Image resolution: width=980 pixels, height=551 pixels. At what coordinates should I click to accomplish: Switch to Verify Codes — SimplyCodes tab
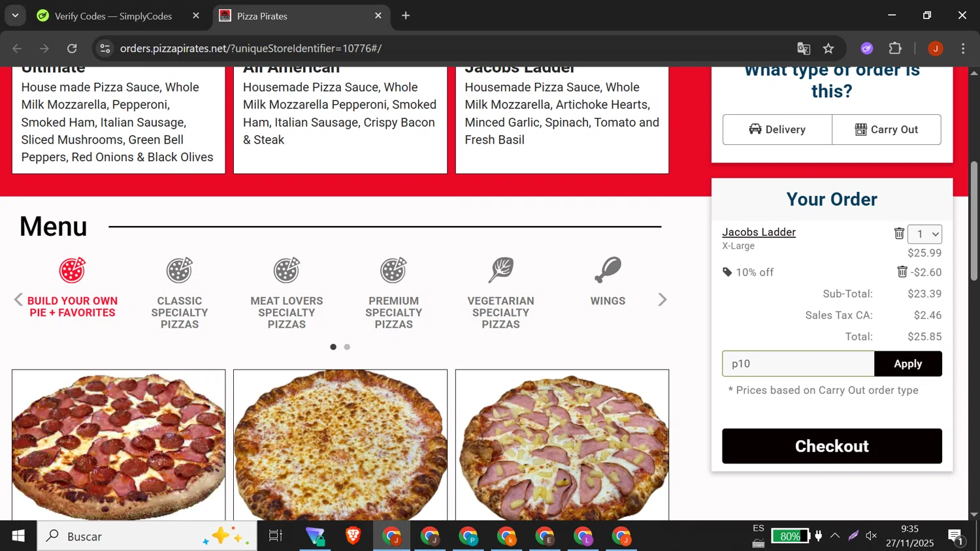pos(114,16)
